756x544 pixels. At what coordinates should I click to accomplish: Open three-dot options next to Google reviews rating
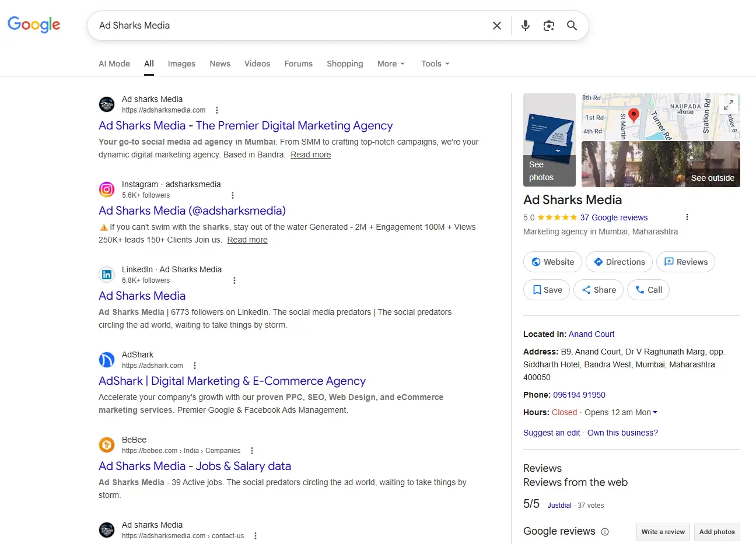687,217
